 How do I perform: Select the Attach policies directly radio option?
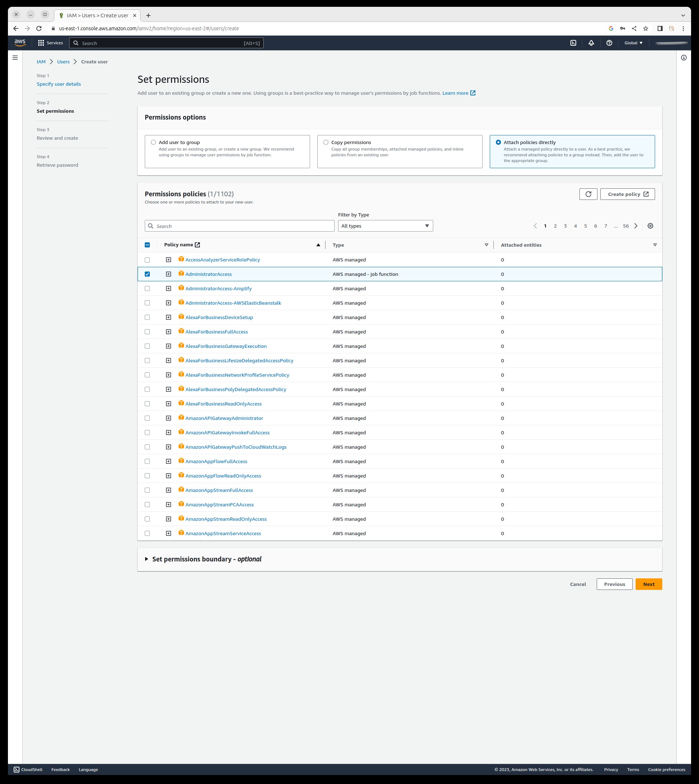[x=498, y=142]
